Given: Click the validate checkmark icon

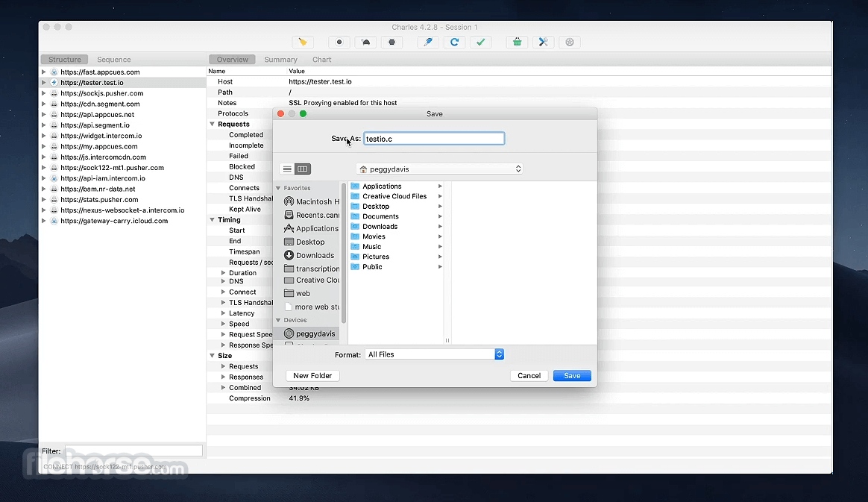Looking at the screenshot, I should tap(480, 42).
